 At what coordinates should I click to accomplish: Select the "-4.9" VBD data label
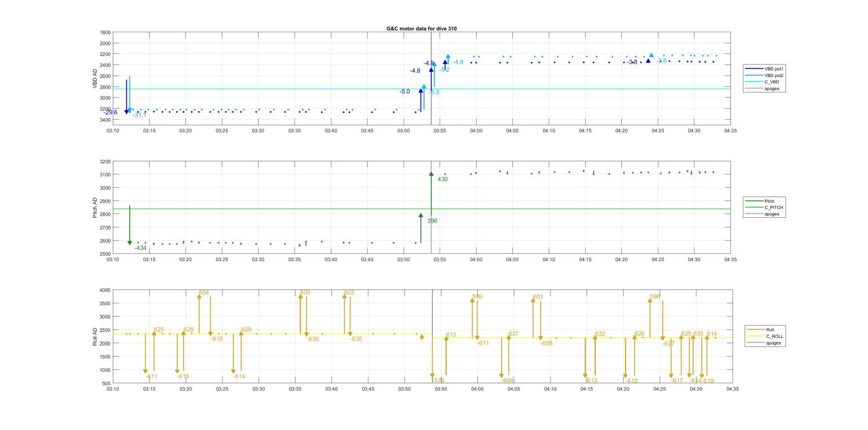pyautogui.click(x=429, y=63)
